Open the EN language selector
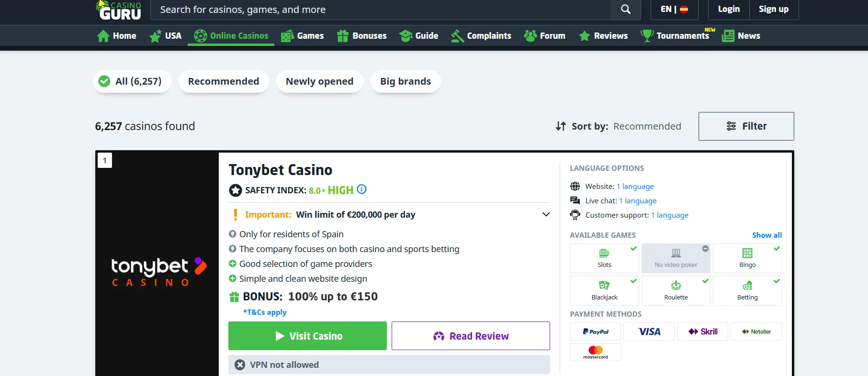Viewport: 868px width, 376px height. (x=674, y=10)
